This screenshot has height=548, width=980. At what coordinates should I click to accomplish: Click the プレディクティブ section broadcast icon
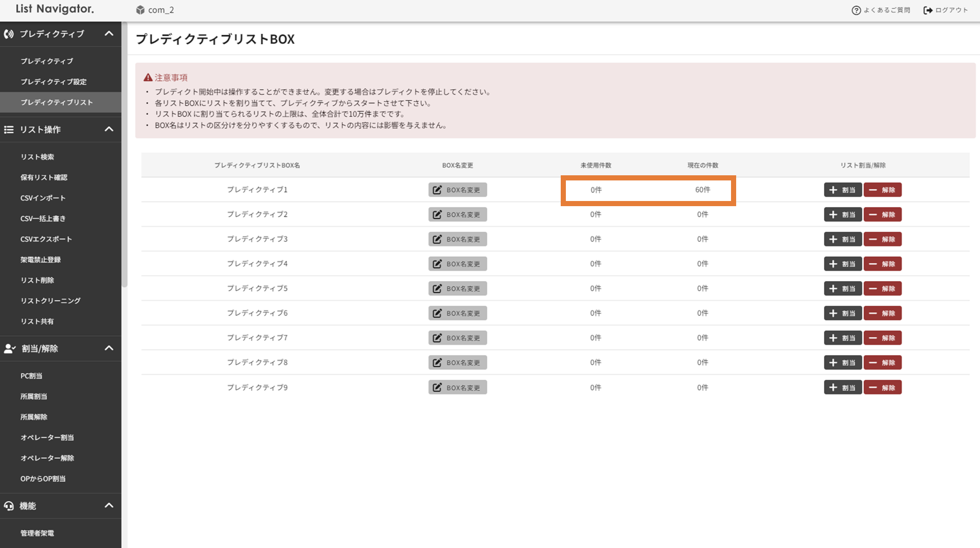[9, 34]
